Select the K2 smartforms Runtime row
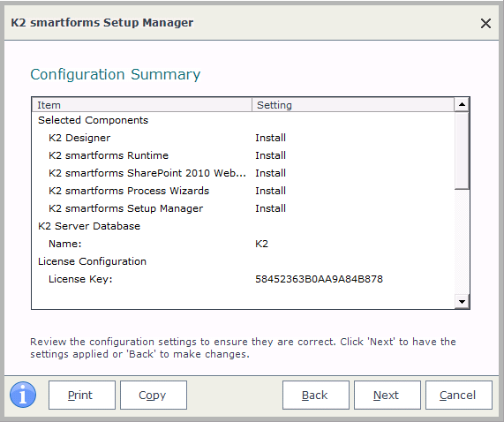 tap(244, 155)
